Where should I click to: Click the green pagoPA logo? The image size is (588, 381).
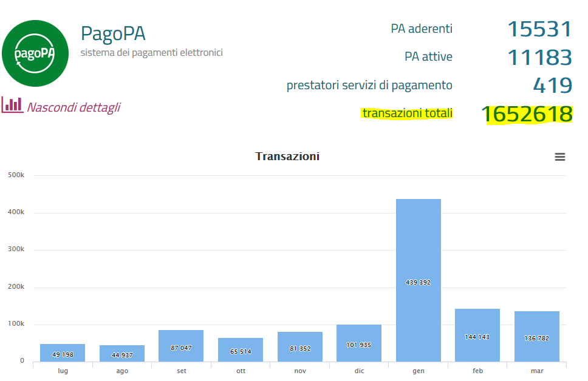pos(35,53)
